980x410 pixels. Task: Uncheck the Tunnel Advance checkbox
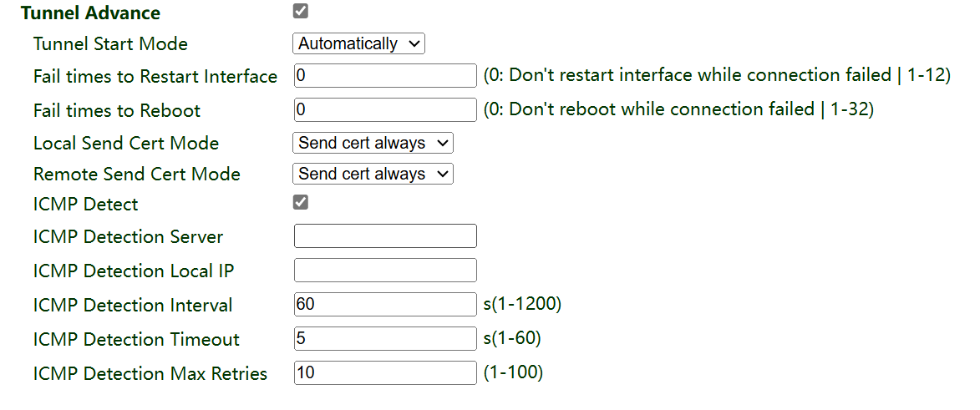coord(301,12)
